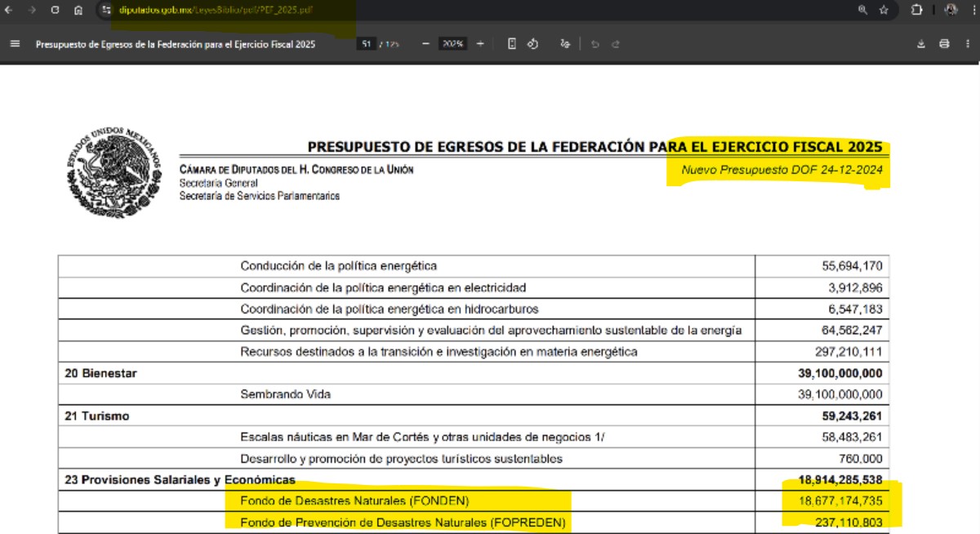Screen dimensions: 980x534
Task: Click the PDF zoom percentage field
Action: [x=452, y=44]
